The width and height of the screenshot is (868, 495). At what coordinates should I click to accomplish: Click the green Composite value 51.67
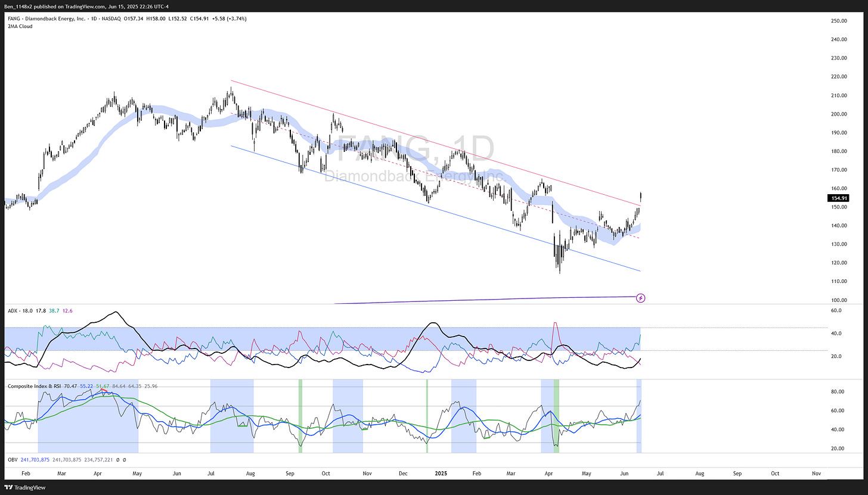103,386
